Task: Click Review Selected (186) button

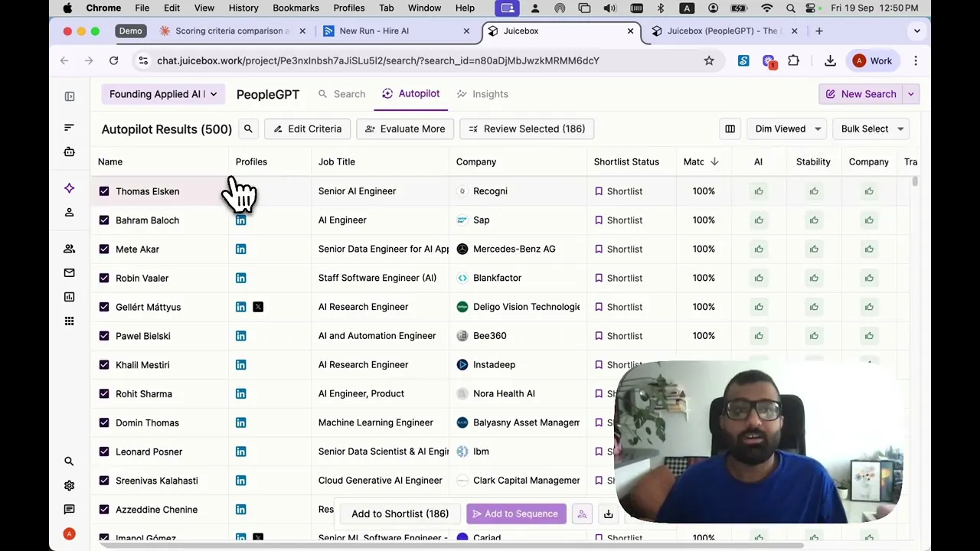Action: point(527,129)
